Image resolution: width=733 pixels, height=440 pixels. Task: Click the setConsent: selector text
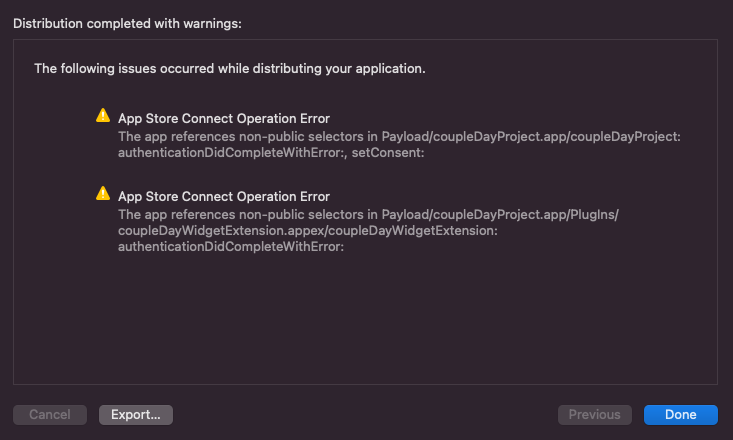[388, 153]
